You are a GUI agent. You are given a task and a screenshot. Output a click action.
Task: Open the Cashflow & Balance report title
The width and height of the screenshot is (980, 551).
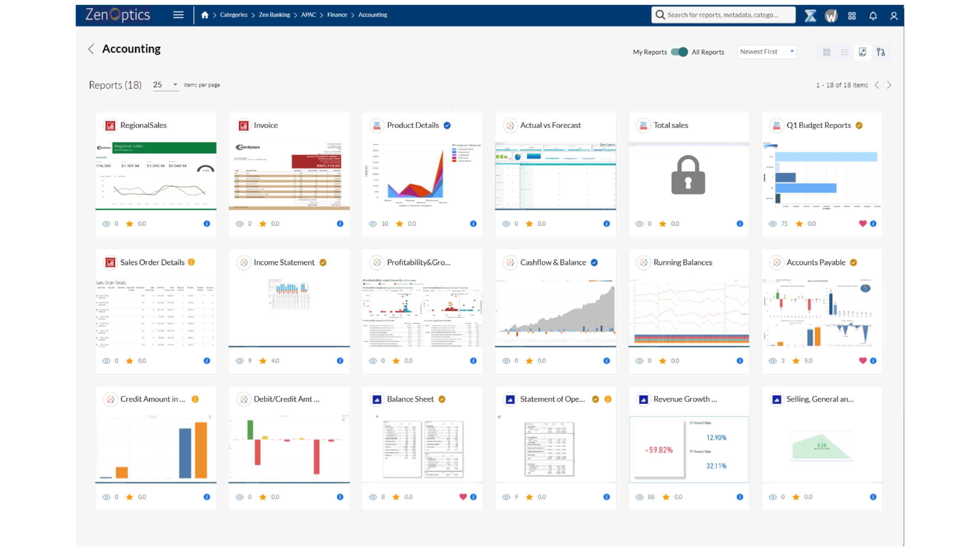(553, 262)
